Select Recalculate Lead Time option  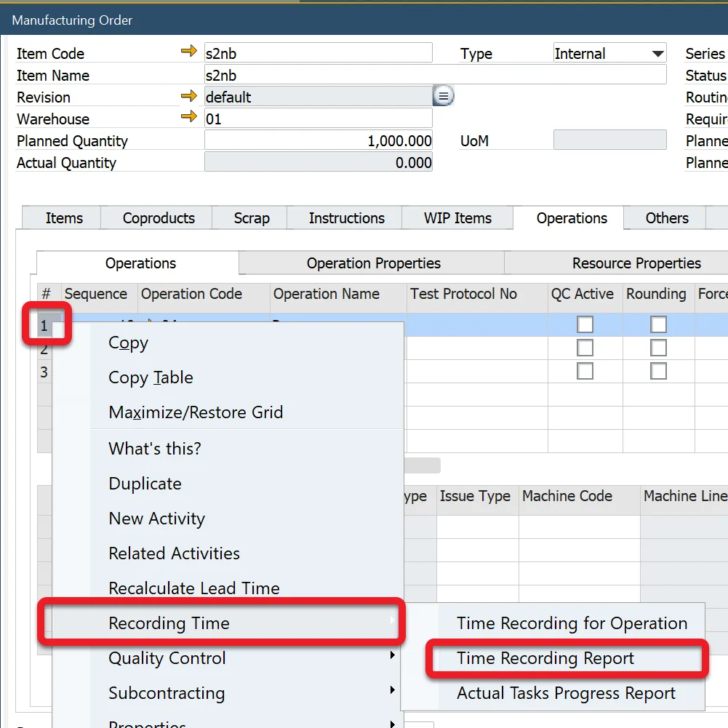point(194,588)
